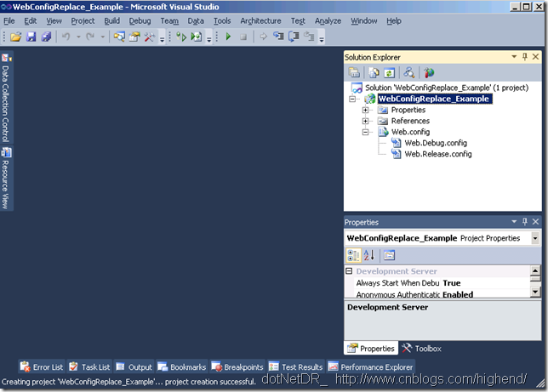This screenshot has width=548, height=392.
Task: Click Properties grid scrollbar up arrow
Action: coord(535,270)
